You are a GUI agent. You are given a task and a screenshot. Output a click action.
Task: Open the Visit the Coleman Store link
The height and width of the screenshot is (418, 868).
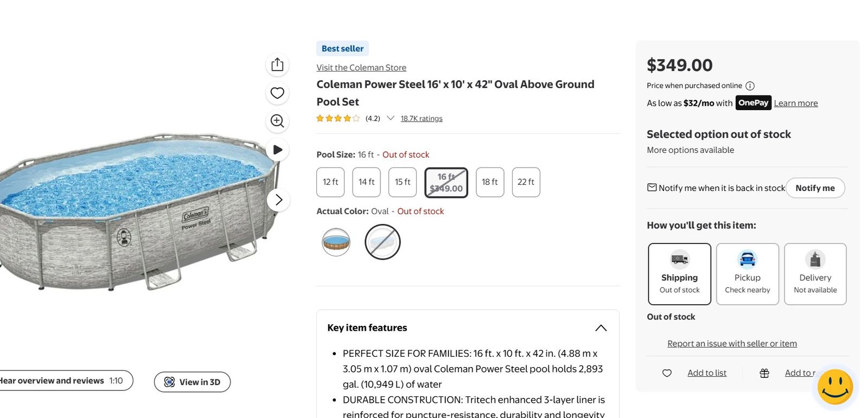coord(361,68)
